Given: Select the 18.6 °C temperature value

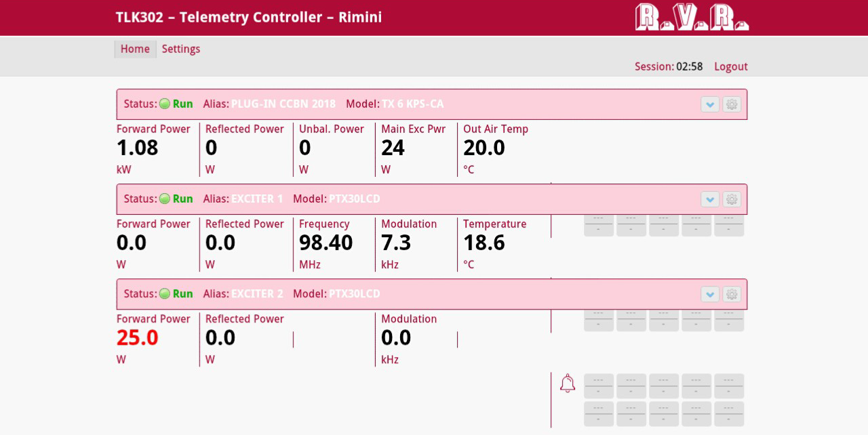Looking at the screenshot, I should [x=484, y=243].
